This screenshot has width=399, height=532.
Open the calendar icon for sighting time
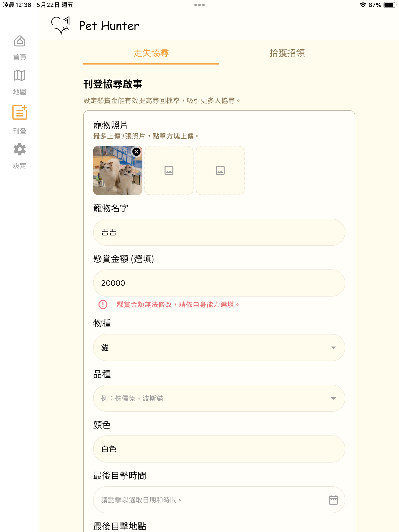pyautogui.click(x=333, y=500)
